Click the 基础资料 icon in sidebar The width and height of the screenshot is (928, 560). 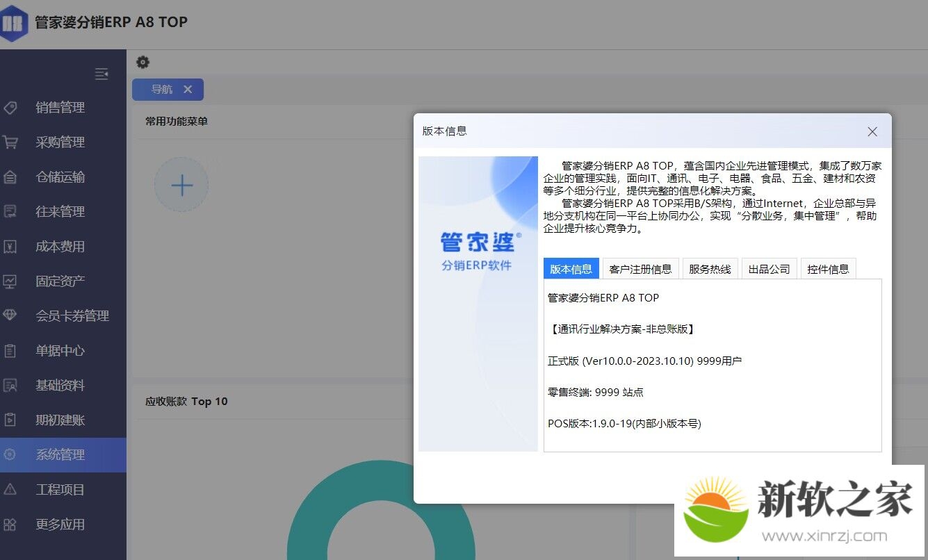tap(10, 386)
